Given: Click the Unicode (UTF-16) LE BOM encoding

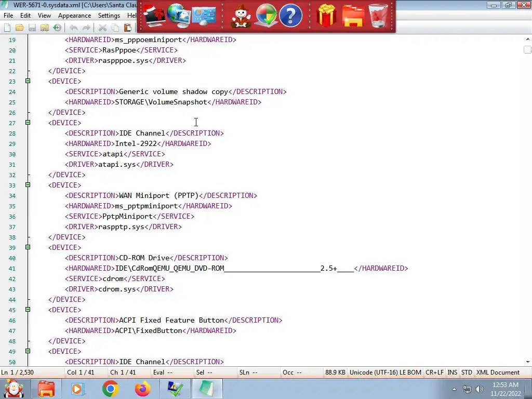Looking at the screenshot, I should coord(385,372).
